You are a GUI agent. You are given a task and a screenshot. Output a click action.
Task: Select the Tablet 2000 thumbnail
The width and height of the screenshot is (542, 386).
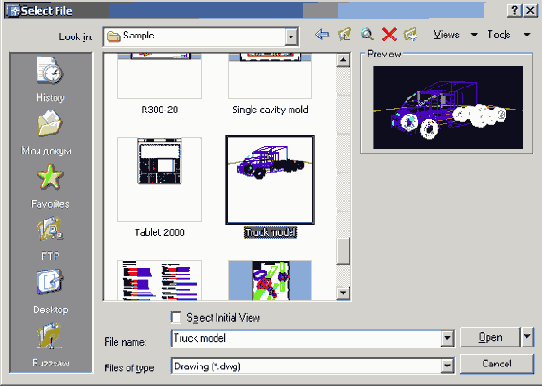[x=159, y=179]
